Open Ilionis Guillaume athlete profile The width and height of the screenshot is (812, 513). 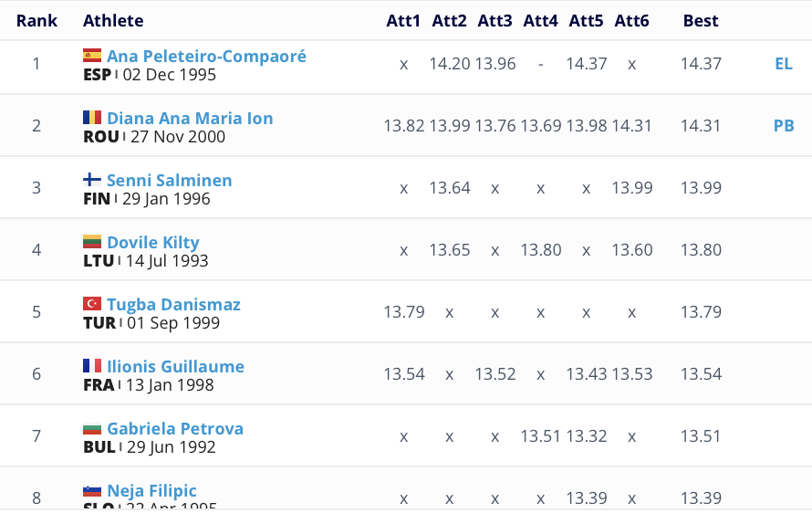pyautogui.click(x=175, y=366)
